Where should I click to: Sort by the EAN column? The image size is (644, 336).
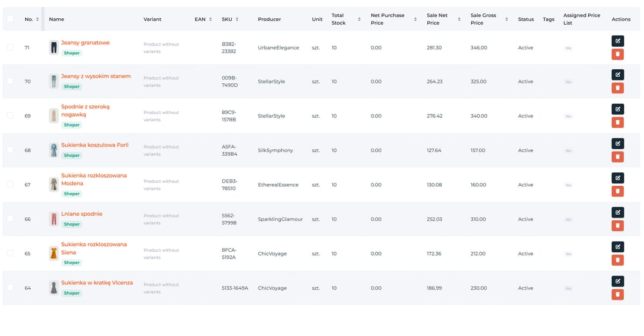click(210, 19)
